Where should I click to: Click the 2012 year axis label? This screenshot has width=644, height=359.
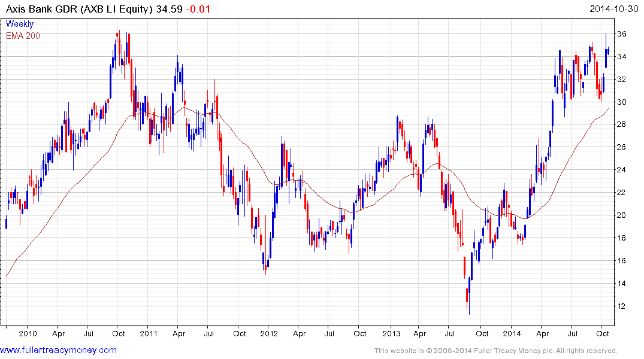pyautogui.click(x=269, y=333)
